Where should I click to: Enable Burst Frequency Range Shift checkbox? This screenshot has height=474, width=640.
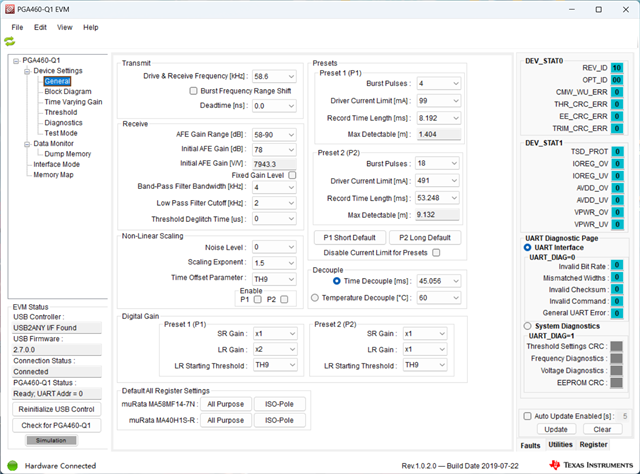(x=193, y=91)
